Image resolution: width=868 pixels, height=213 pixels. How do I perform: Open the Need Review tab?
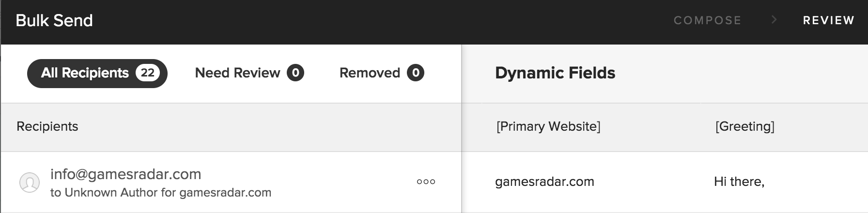click(249, 73)
